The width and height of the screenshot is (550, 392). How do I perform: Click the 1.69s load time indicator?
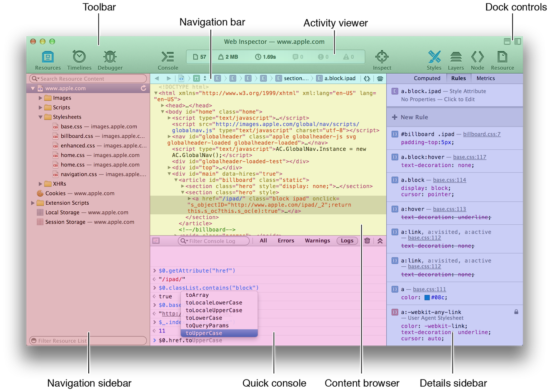265,57
